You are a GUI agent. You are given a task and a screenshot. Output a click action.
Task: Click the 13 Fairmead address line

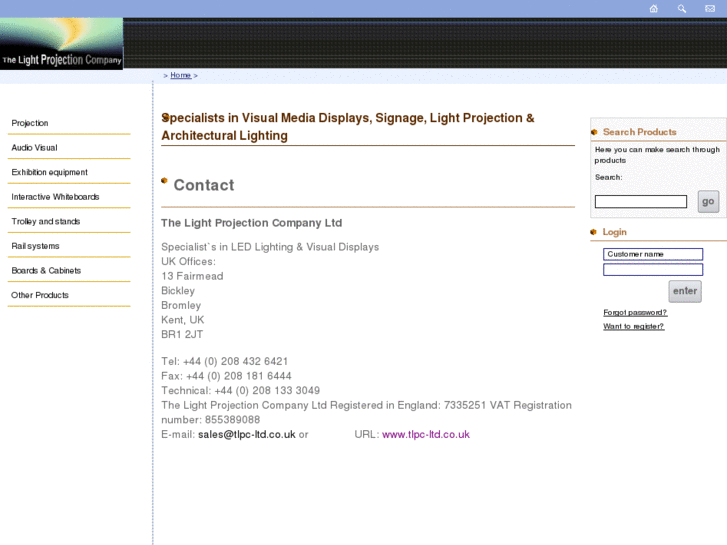coord(192,276)
